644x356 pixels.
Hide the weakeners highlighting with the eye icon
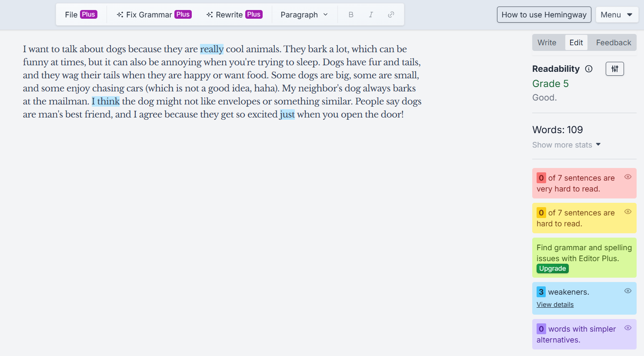(627, 290)
